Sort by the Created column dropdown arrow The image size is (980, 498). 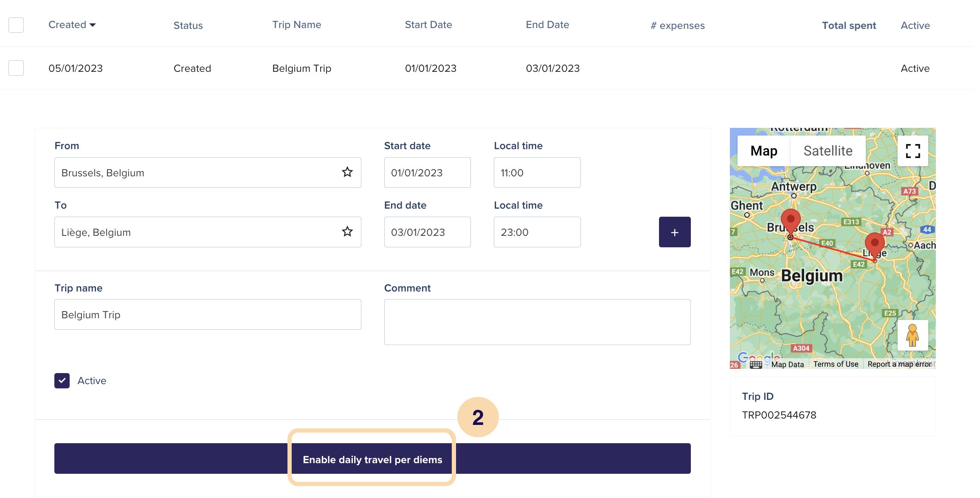point(93,25)
